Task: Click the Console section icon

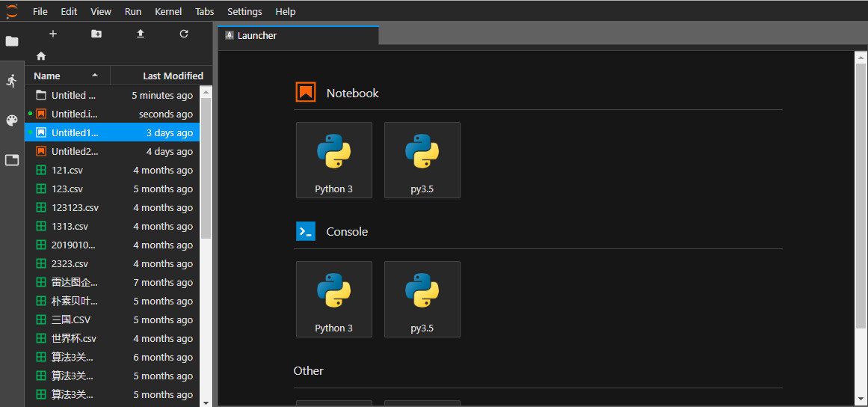Action: [x=306, y=231]
